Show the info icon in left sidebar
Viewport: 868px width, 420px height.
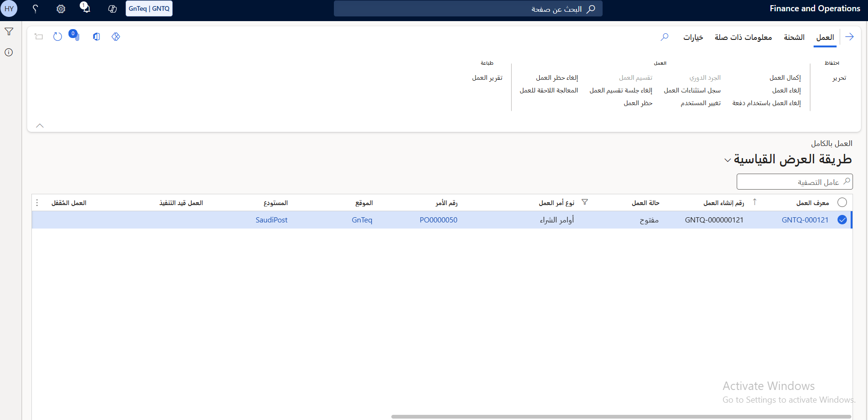(9, 52)
